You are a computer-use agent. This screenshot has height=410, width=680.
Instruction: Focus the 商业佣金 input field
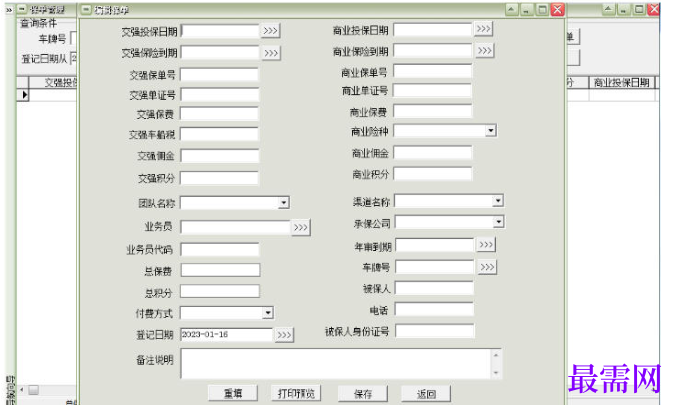click(433, 152)
